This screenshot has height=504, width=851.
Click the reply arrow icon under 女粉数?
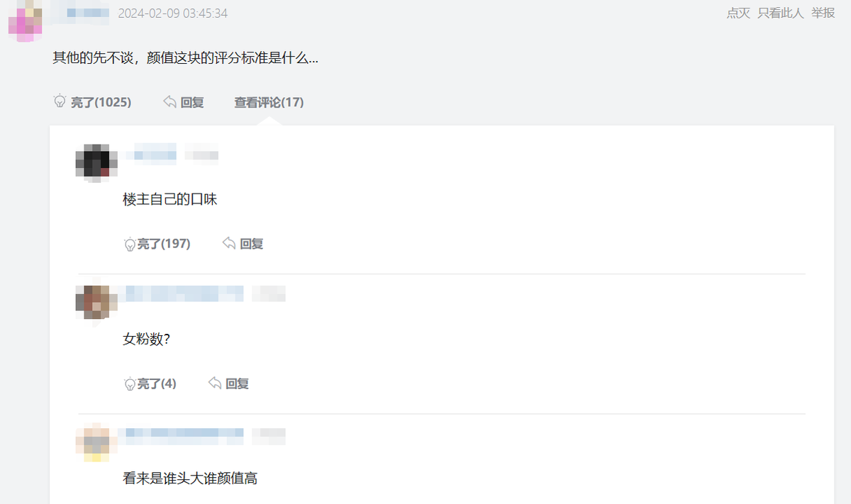[215, 383]
